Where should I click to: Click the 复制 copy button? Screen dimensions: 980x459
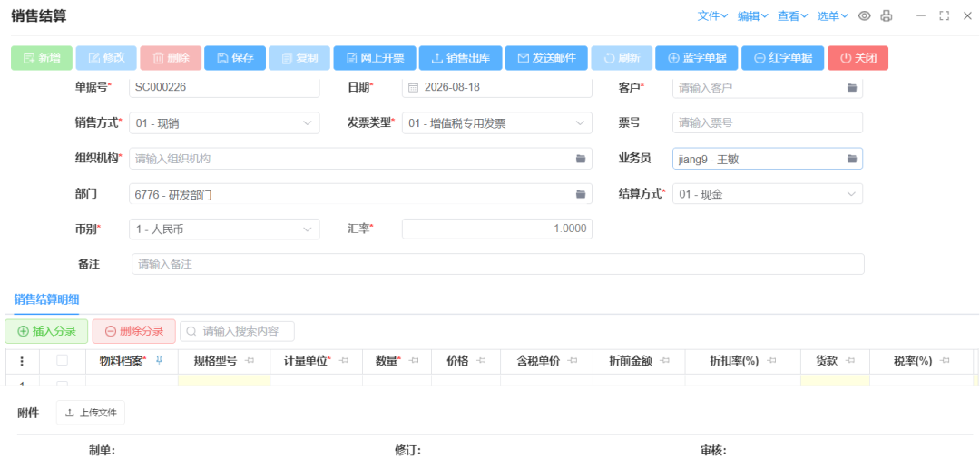point(299,58)
